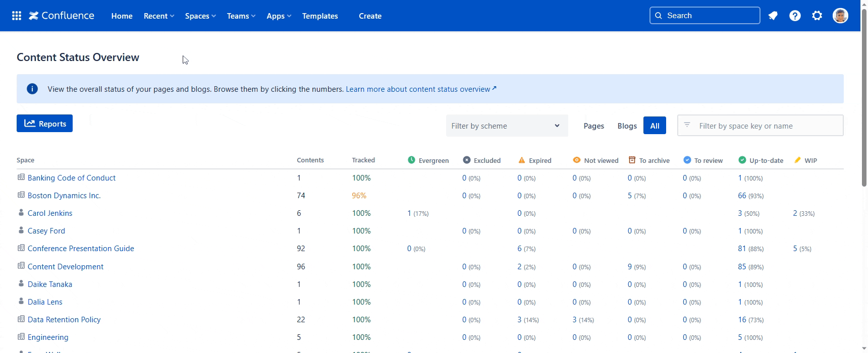
Task: Expand the Recent menu
Action: click(158, 16)
